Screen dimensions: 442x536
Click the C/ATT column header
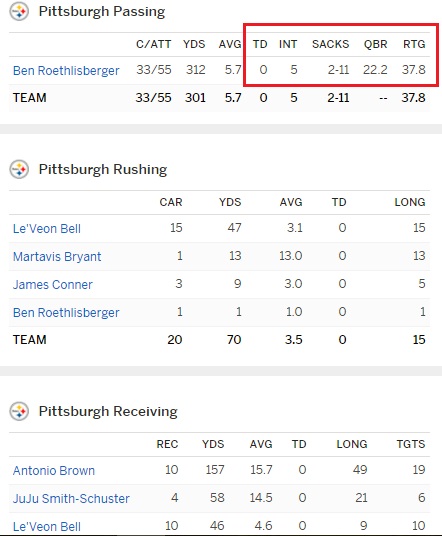click(x=153, y=44)
